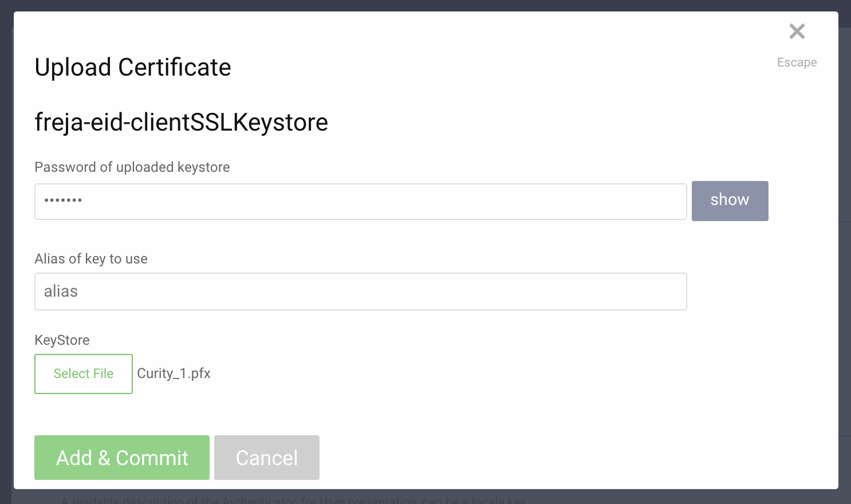Focus the alias input field
This screenshot has width=851, height=504.
tap(361, 292)
